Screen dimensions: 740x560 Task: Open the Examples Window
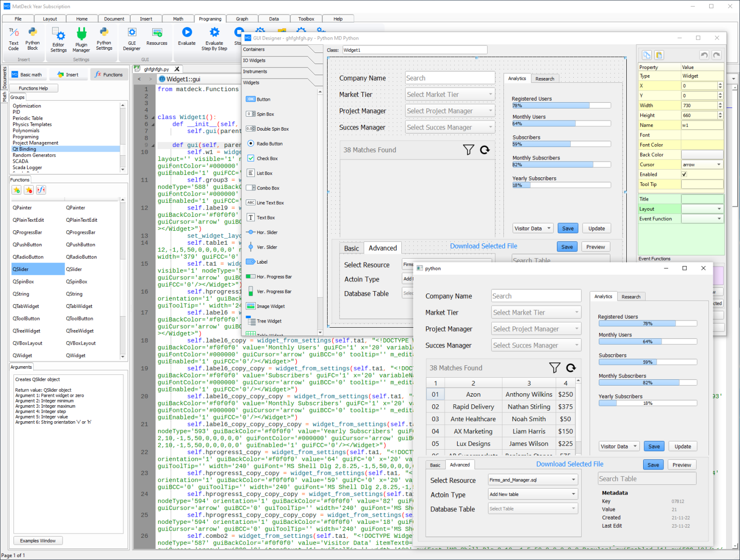point(38,540)
